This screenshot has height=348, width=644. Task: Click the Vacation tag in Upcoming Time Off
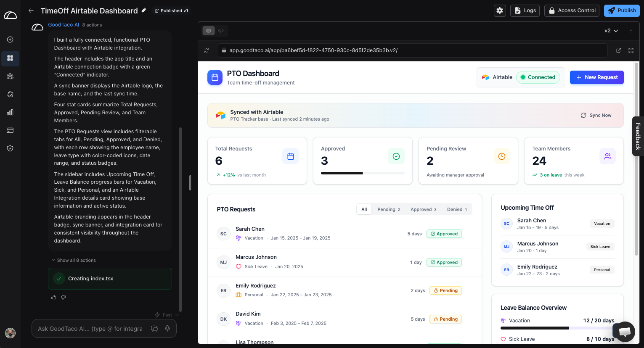tap(602, 224)
